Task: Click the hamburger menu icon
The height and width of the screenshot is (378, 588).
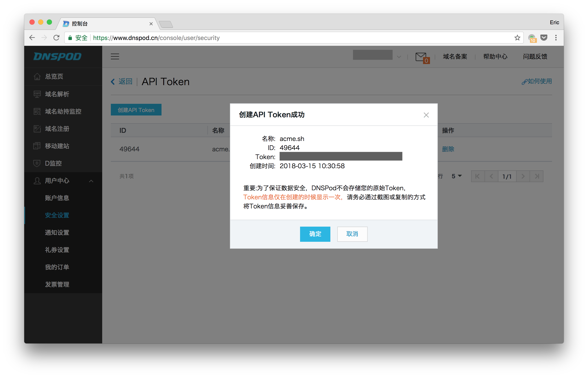Action: coord(115,57)
